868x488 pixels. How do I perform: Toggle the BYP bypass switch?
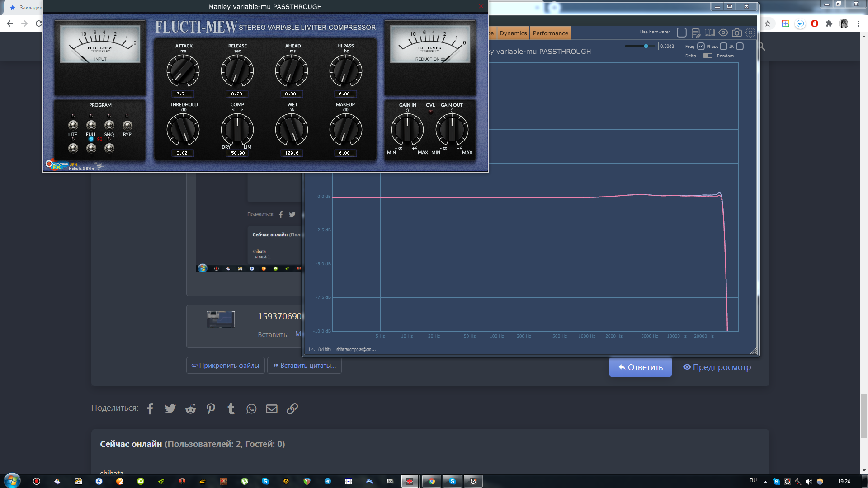point(127,125)
